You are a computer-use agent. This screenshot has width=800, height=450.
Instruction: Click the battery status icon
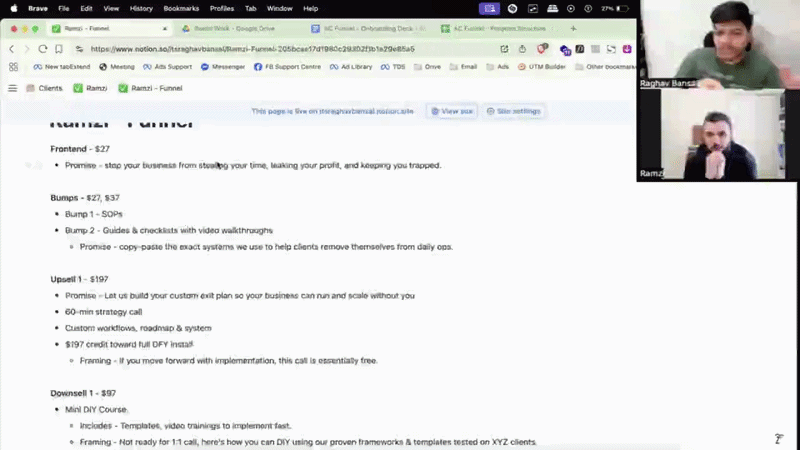[x=622, y=8]
